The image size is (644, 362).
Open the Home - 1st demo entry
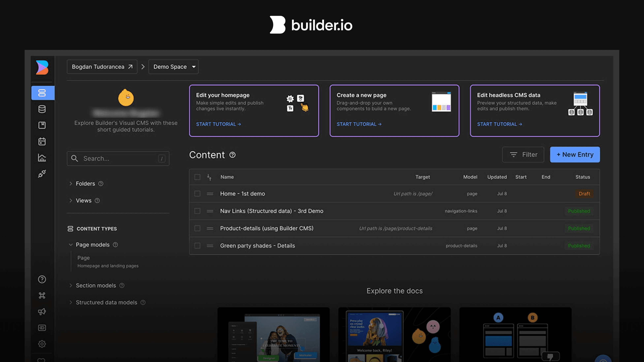coord(243,194)
